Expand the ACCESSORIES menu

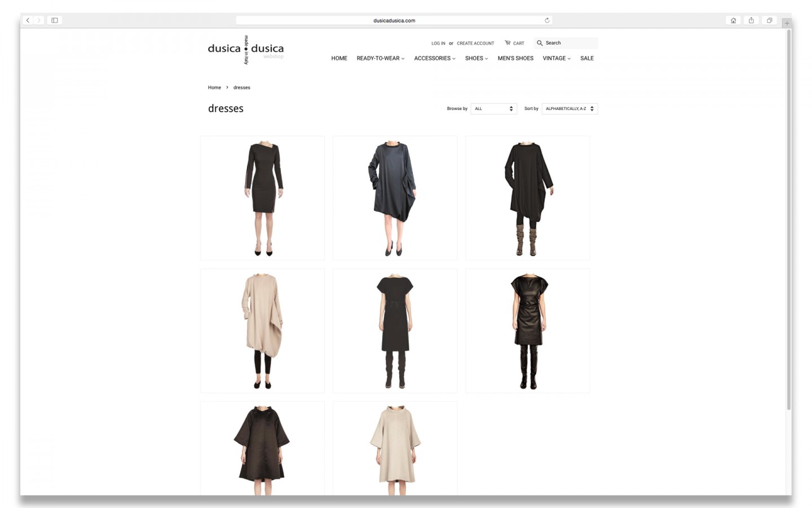click(434, 58)
